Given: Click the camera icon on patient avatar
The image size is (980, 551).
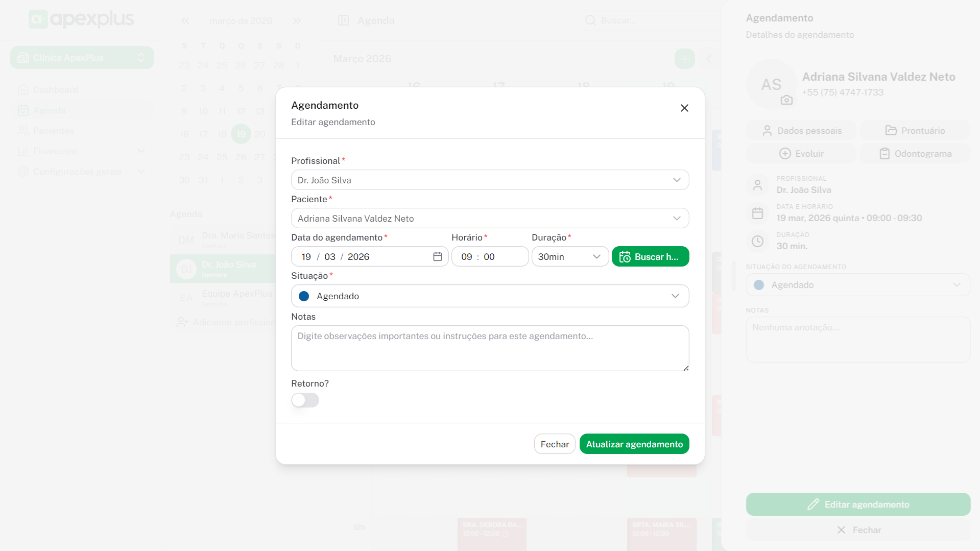Looking at the screenshot, I should pyautogui.click(x=786, y=100).
